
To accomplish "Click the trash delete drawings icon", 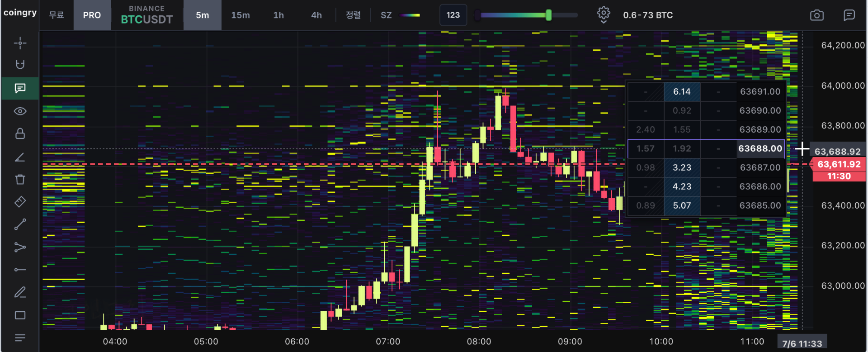I will point(20,180).
